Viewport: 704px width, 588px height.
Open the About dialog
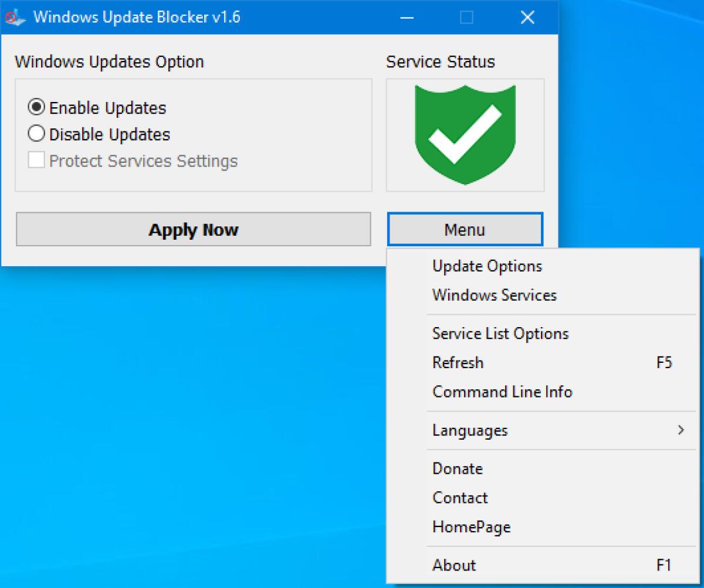tap(454, 565)
